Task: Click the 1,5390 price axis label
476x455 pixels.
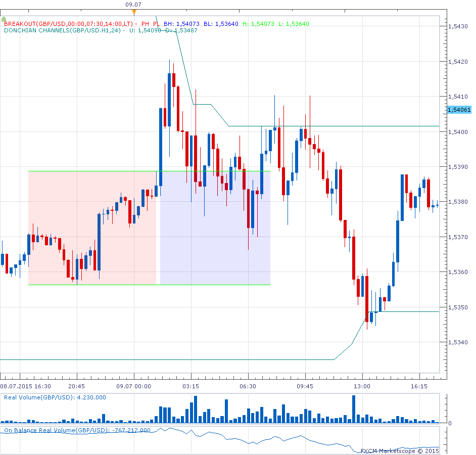Action: pyautogui.click(x=458, y=167)
